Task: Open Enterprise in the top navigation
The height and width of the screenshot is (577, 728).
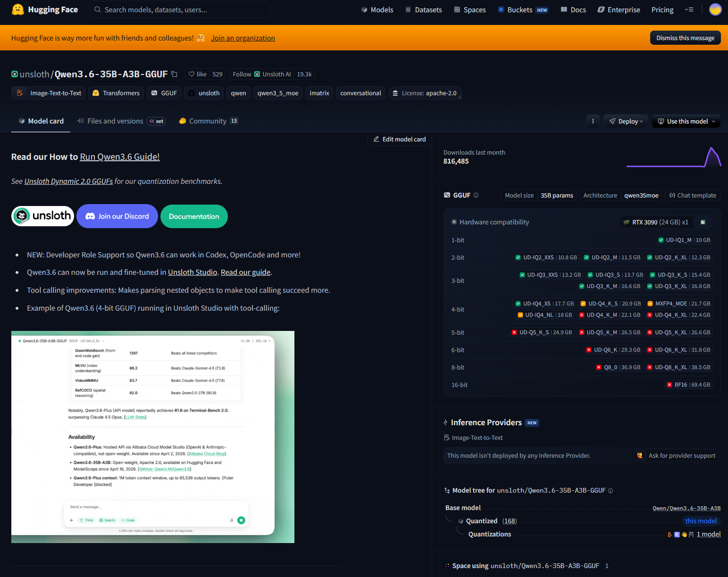Action: (x=619, y=9)
